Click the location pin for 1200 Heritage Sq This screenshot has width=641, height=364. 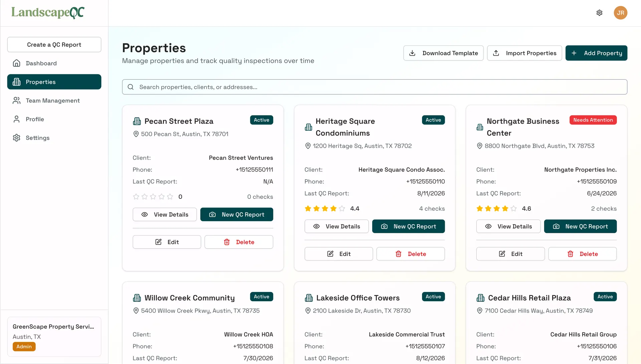pyautogui.click(x=308, y=146)
